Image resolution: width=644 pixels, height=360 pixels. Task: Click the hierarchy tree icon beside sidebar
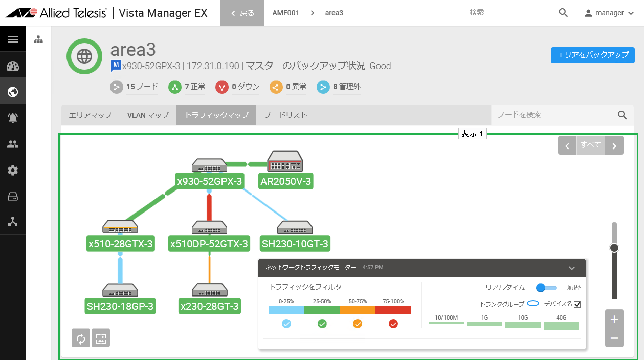click(x=38, y=39)
